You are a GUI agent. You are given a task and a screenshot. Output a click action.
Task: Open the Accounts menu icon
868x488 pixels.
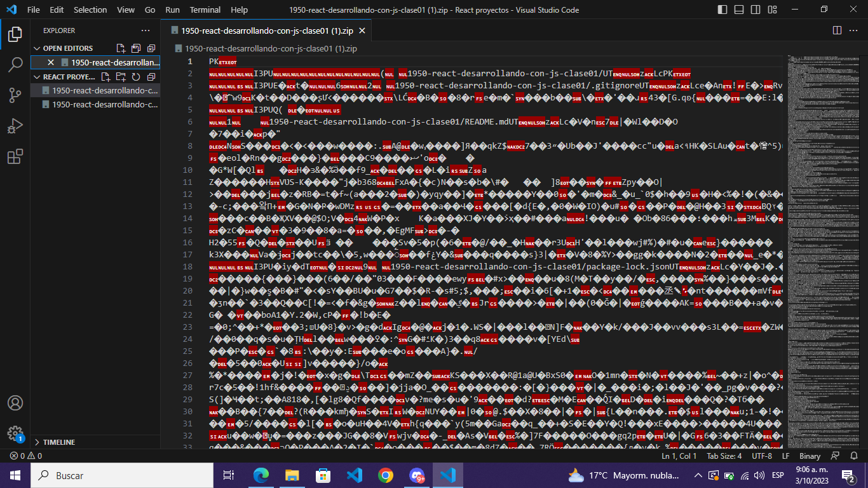[x=15, y=403]
